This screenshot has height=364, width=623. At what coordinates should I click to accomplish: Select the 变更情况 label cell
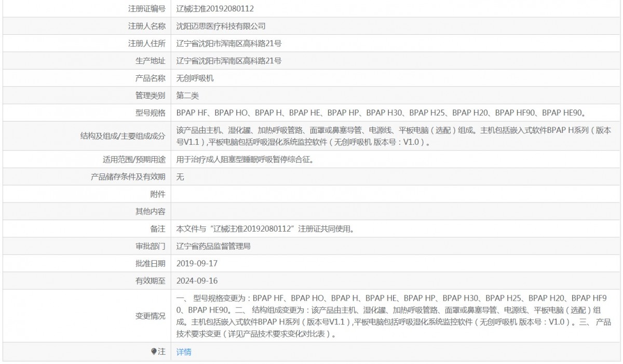(x=86, y=316)
